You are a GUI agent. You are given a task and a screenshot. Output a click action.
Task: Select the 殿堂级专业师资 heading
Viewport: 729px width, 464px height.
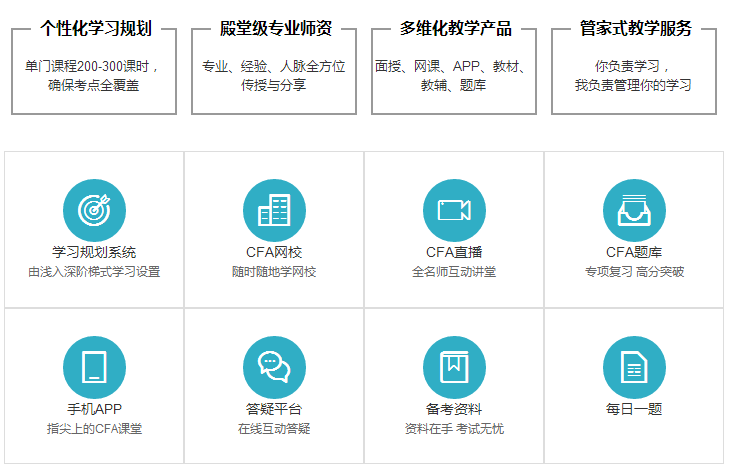[x=274, y=28]
